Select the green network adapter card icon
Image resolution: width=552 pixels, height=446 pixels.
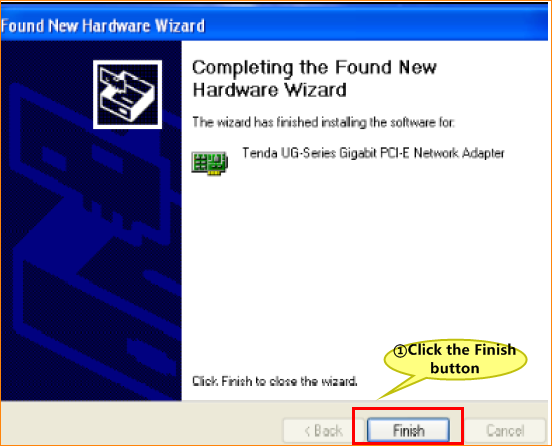click(210, 163)
